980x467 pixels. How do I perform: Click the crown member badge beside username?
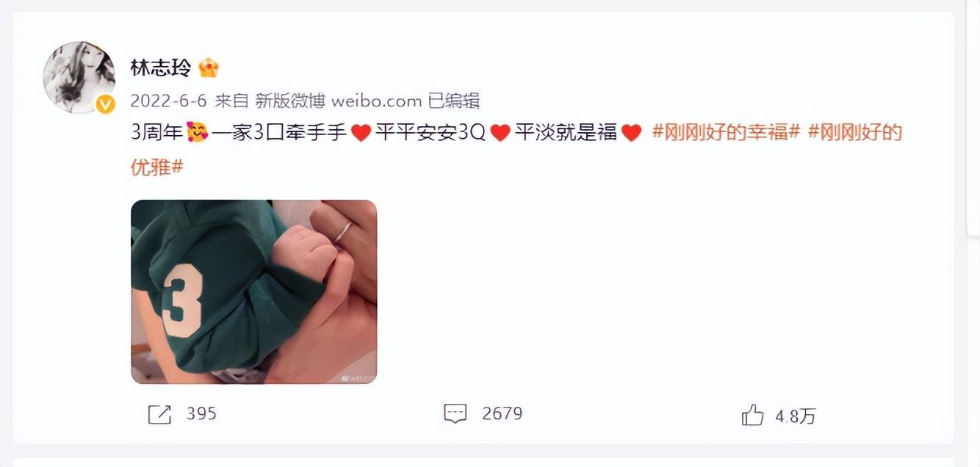tap(209, 68)
